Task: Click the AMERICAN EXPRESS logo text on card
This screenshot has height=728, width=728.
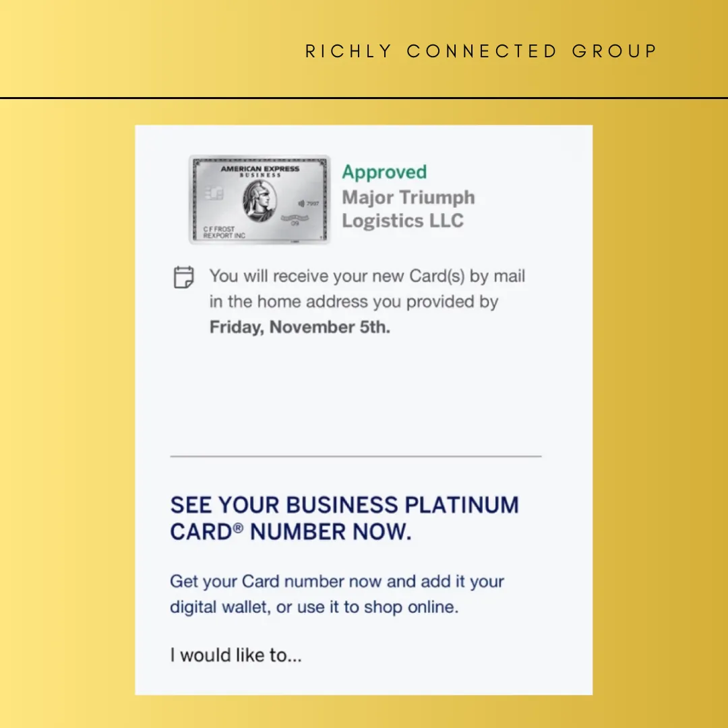Action: click(260, 169)
